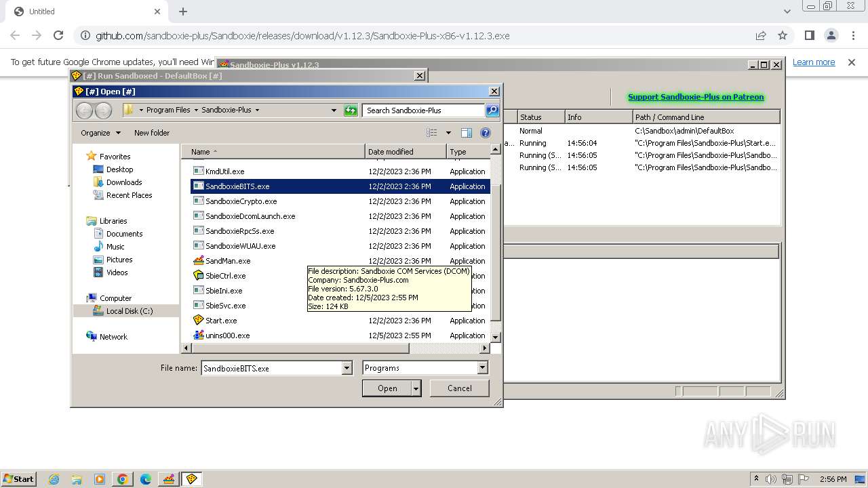Dismiss the Chrome update notice
The height and width of the screenshot is (488, 868).
852,62
